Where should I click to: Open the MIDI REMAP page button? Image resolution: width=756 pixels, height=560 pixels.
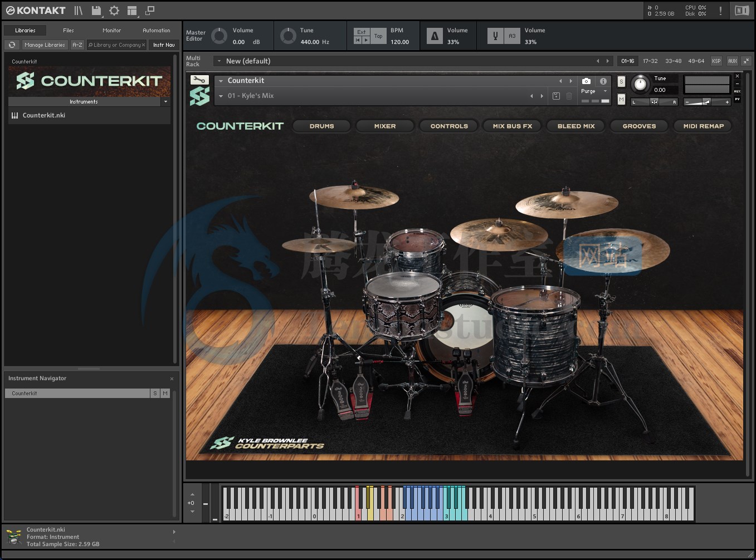pos(703,126)
